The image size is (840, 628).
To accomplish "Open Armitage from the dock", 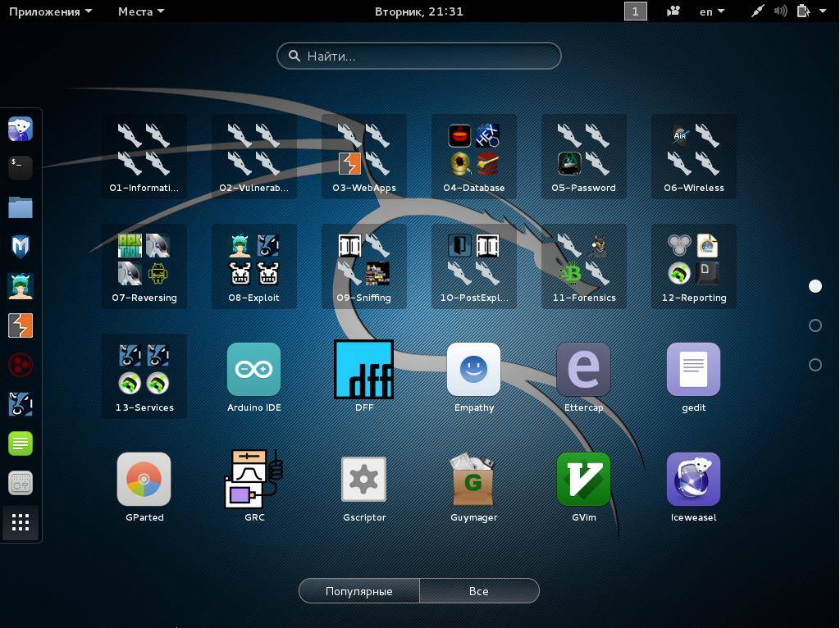I will click(x=21, y=286).
